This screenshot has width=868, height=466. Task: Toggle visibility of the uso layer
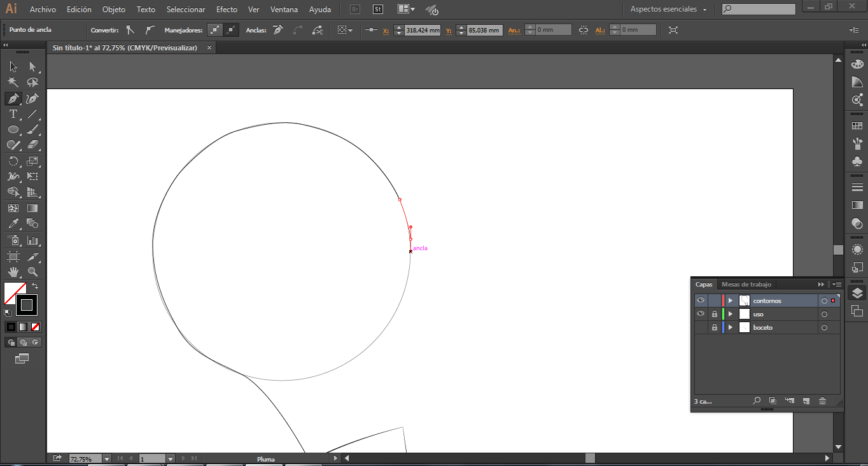point(701,314)
